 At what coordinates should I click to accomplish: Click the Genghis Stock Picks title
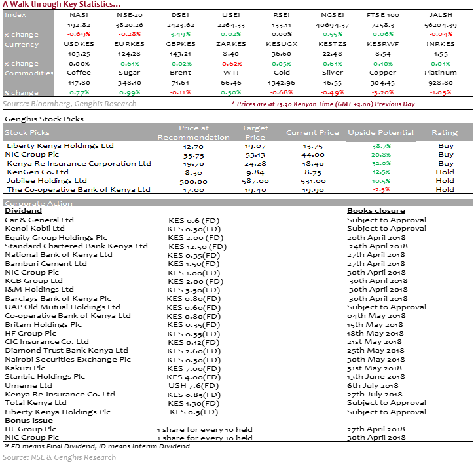point(44,119)
